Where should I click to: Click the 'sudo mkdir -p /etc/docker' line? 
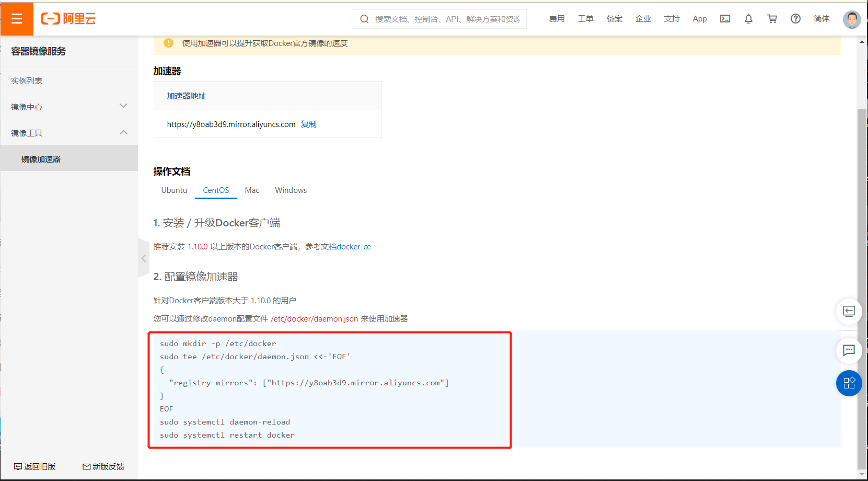[218, 343]
